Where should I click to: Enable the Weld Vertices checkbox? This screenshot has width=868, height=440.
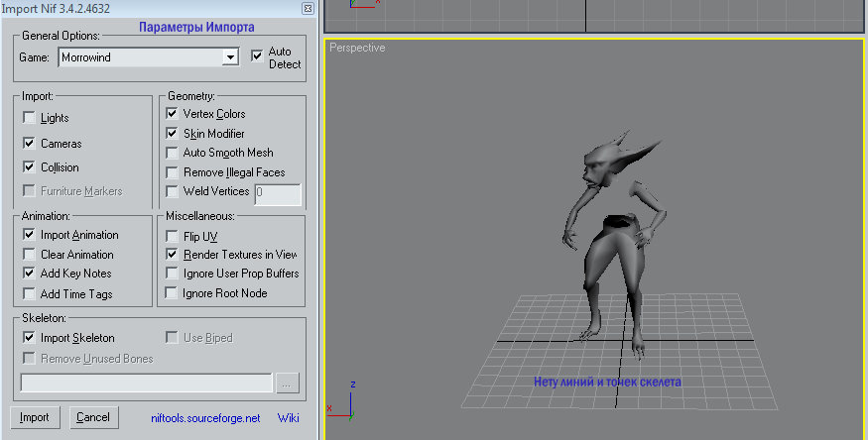pos(173,191)
